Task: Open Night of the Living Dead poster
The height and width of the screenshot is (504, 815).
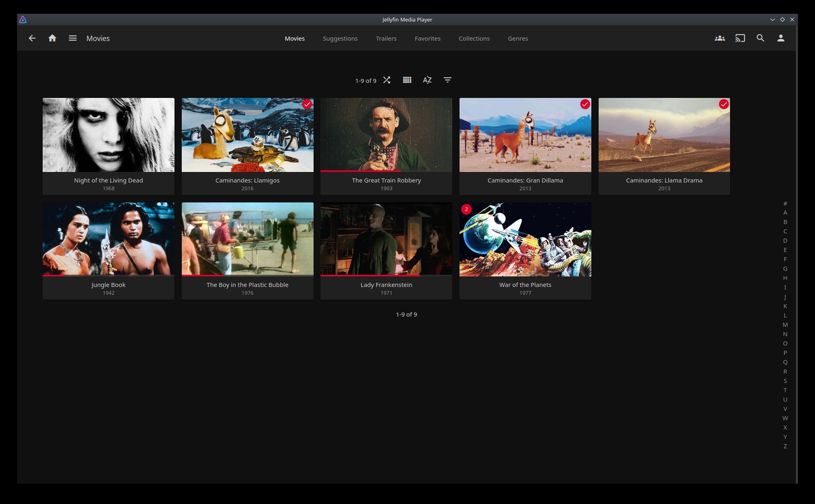Action: click(109, 135)
